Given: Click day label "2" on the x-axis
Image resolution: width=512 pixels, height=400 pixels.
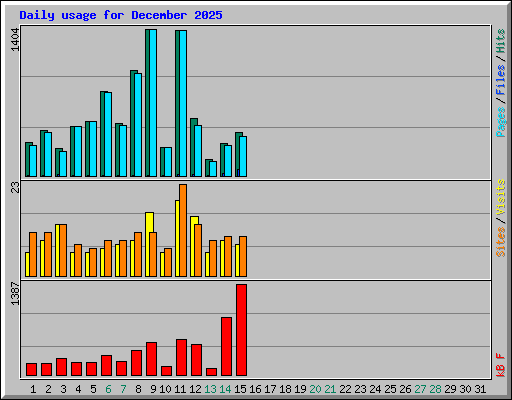Looking at the screenshot, I should tap(48, 389).
